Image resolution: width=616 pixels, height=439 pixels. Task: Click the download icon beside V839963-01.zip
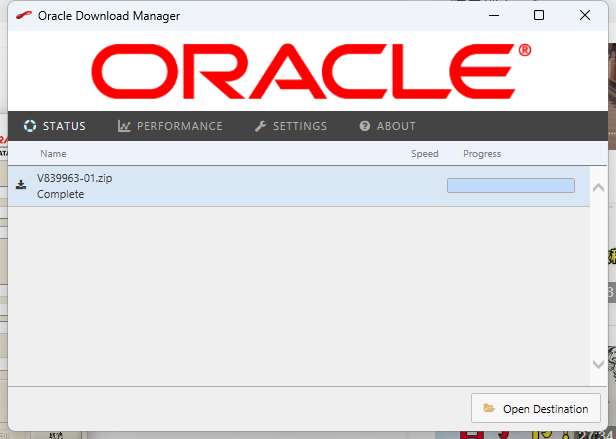click(21, 185)
